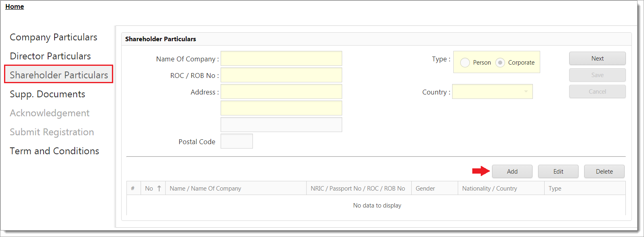Sort by the No column arrow
Image resolution: width=644 pixels, height=237 pixels.
159,189
